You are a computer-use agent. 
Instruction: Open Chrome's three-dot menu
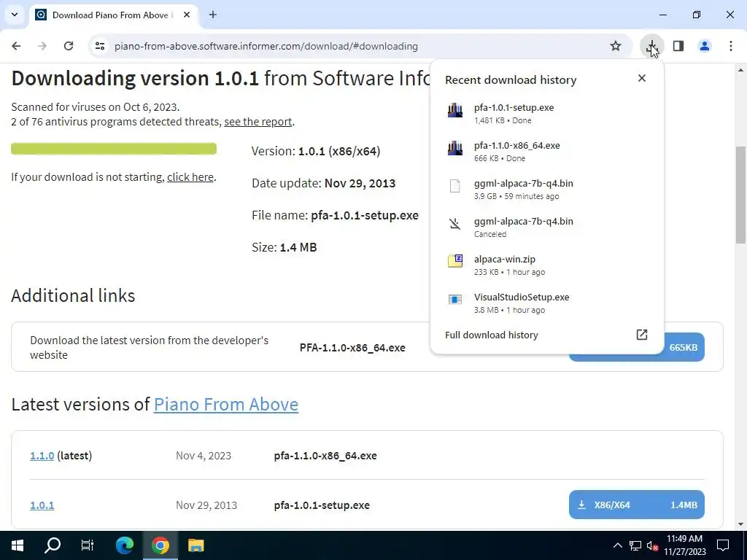(731, 46)
